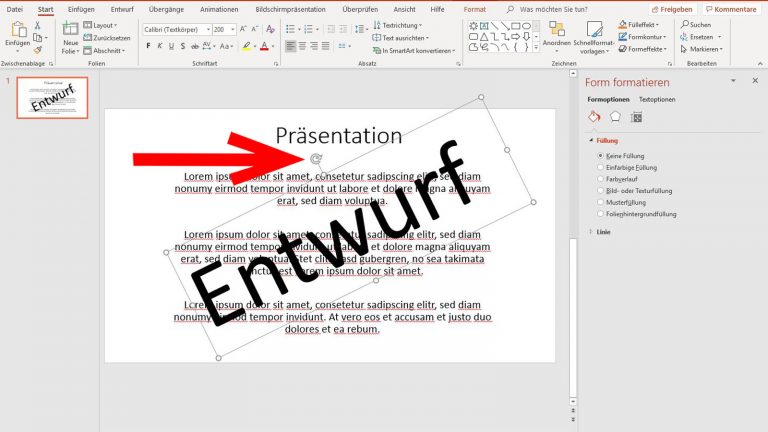Pick the text highlight color

[246, 46]
